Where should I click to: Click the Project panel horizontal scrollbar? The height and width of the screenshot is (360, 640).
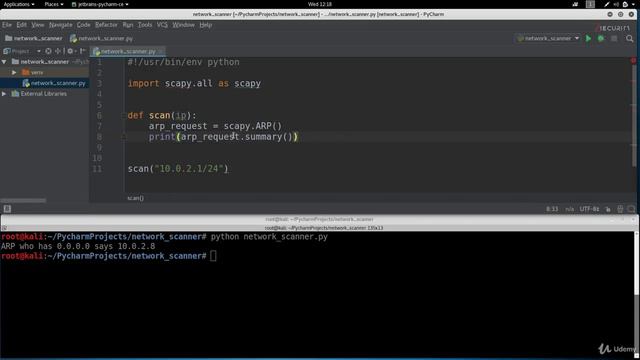point(23,200)
